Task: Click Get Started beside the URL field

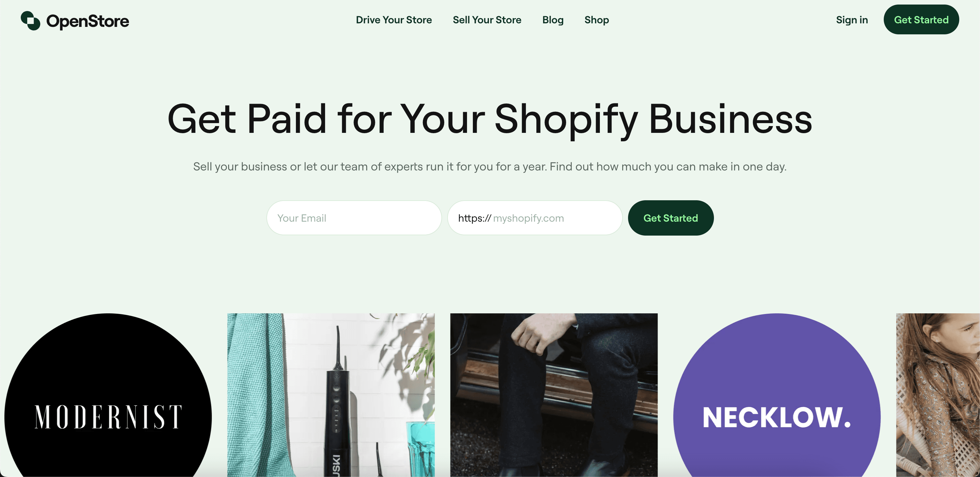Action: [x=671, y=218]
